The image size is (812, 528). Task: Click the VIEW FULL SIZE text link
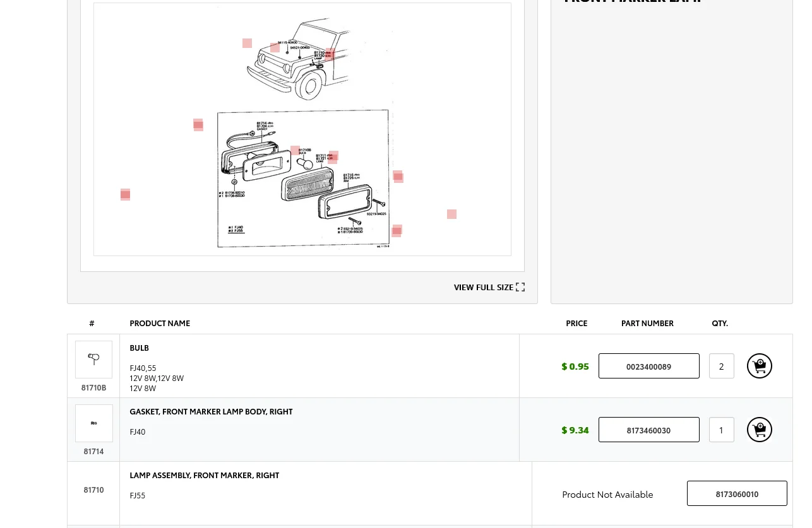pyautogui.click(x=483, y=287)
